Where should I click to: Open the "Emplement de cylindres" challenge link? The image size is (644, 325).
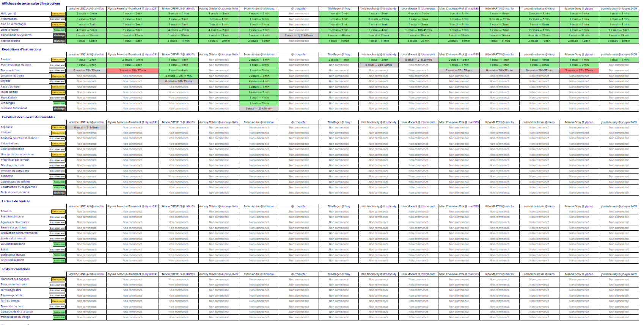coord(16,35)
